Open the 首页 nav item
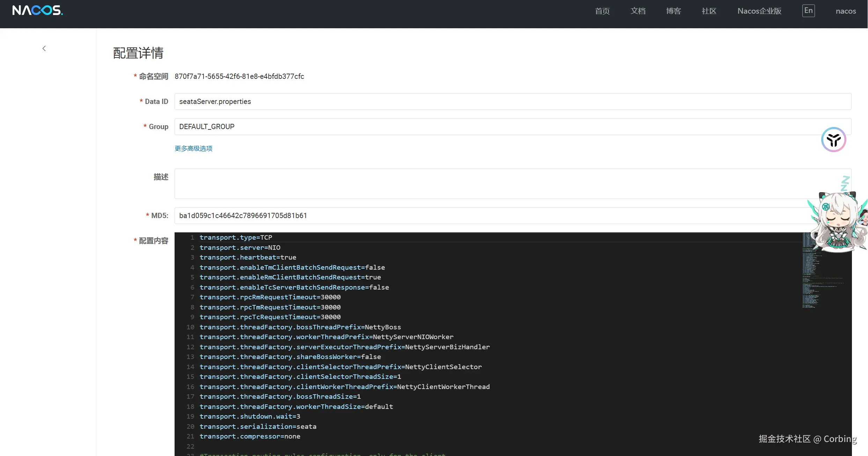Viewport: 868px width, 456px height. click(x=602, y=11)
